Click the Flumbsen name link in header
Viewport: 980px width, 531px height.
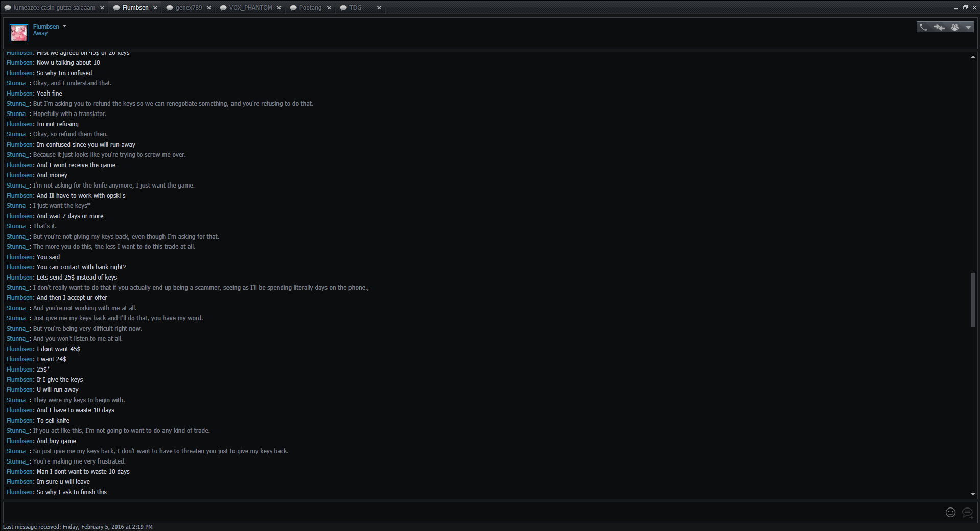pyautogui.click(x=46, y=26)
